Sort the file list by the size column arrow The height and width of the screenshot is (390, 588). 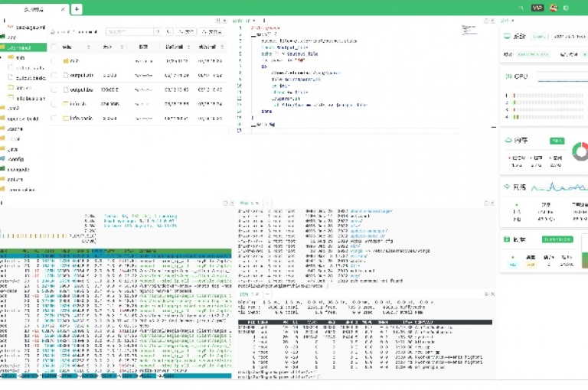122,47
